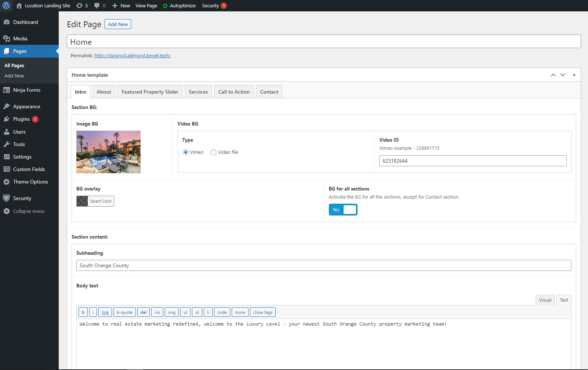The width and height of the screenshot is (588, 370).
Task: Move Home template panel up
Action: [x=553, y=75]
